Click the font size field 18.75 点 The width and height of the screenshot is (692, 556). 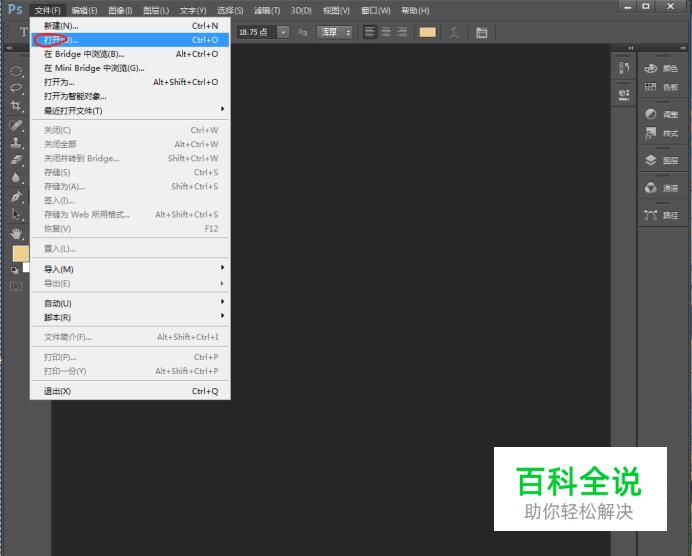click(257, 32)
